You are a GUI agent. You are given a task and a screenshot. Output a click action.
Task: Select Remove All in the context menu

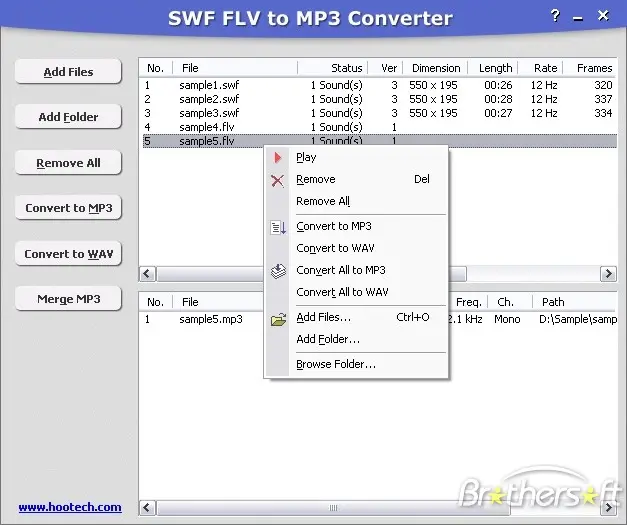(x=356, y=201)
